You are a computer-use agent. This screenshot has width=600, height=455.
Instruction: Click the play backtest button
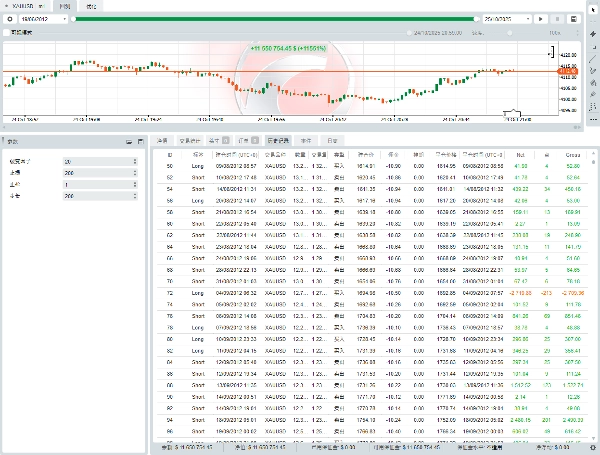pyautogui.click(x=541, y=19)
